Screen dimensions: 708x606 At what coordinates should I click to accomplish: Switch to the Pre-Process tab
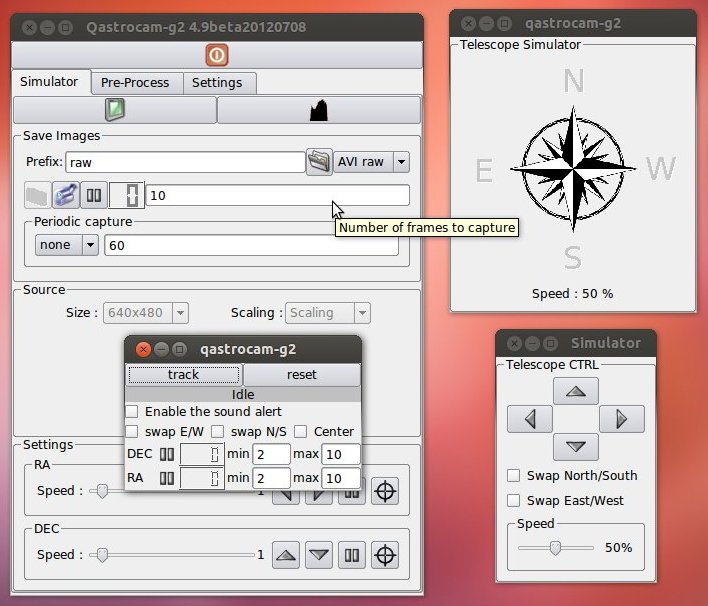pos(135,83)
